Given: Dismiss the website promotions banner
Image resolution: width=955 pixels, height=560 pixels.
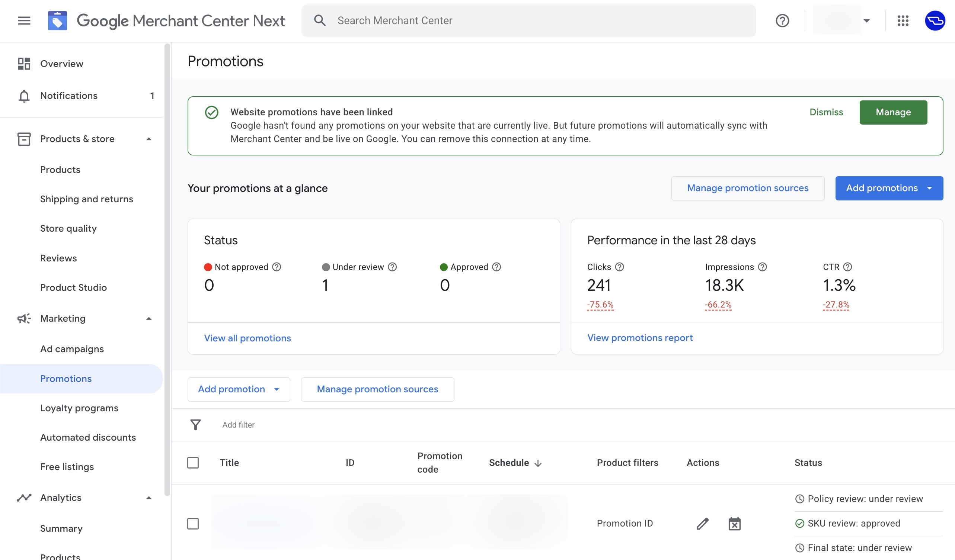Looking at the screenshot, I should click(826, 112).
